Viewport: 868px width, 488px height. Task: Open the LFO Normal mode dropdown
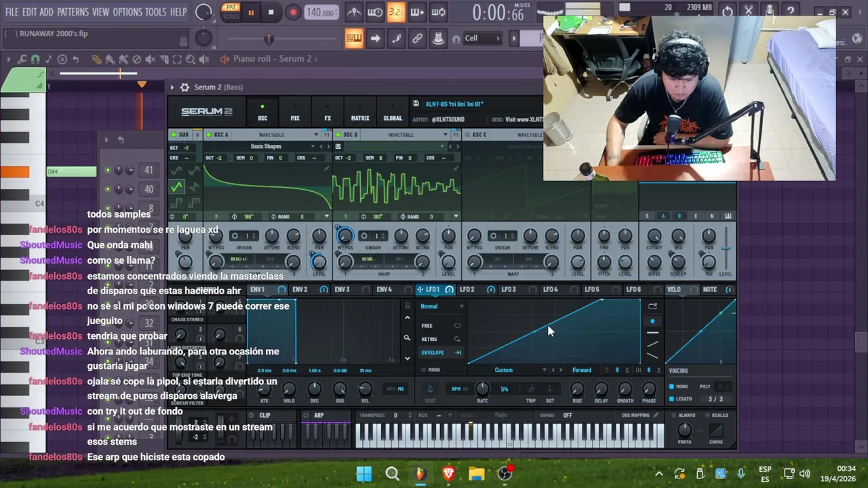tap(441, 306)
